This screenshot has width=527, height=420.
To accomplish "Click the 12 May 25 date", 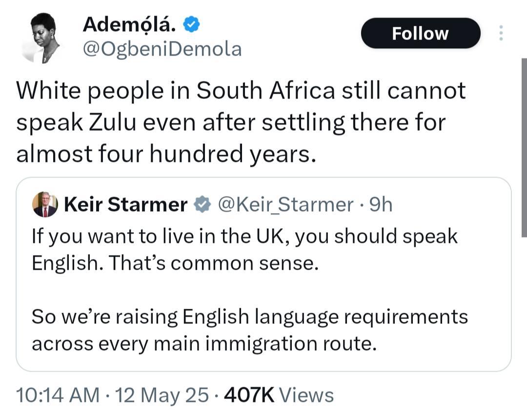I will [162, 395].
